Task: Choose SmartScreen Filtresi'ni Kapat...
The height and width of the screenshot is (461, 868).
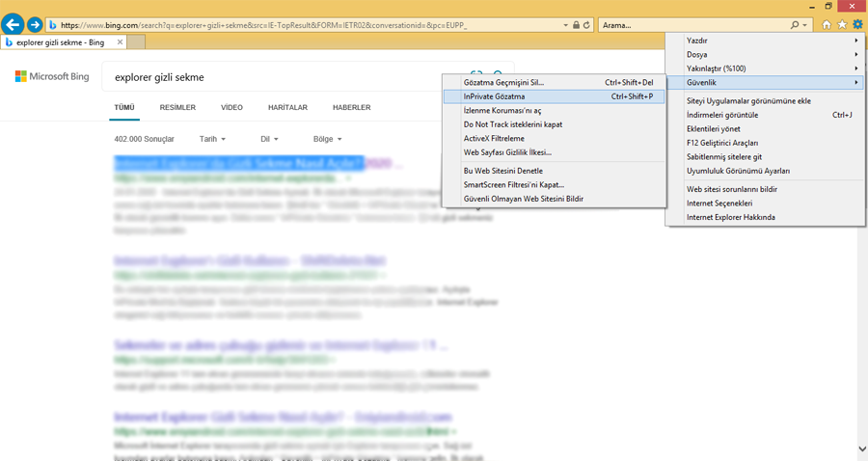Action: 555,185
